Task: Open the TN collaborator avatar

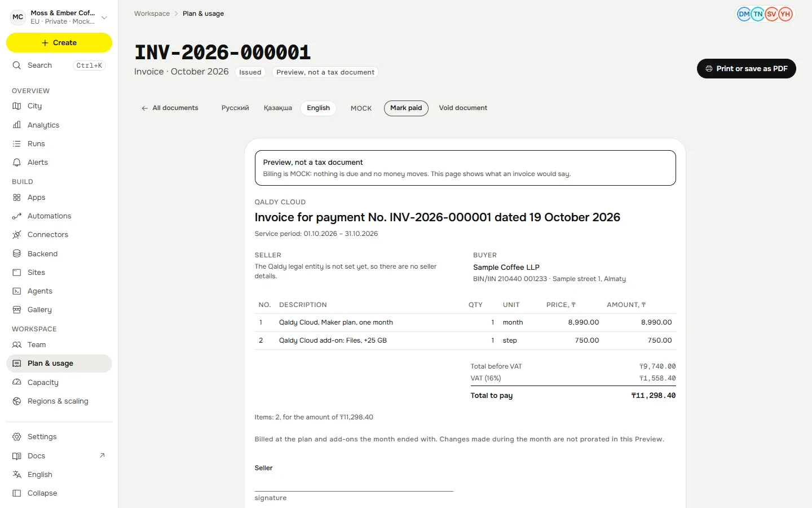Action: pos(758,14)
